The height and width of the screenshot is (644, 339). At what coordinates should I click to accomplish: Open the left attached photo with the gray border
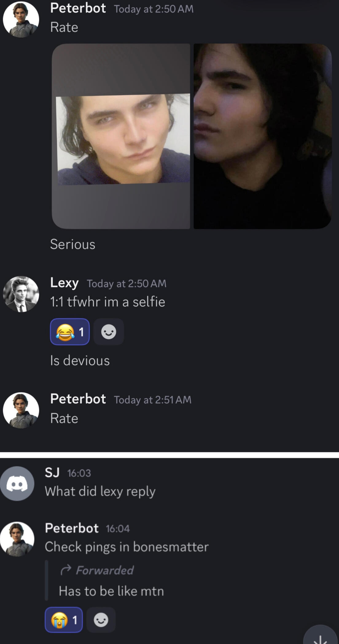pyautogui.click(x=121, y=136)
